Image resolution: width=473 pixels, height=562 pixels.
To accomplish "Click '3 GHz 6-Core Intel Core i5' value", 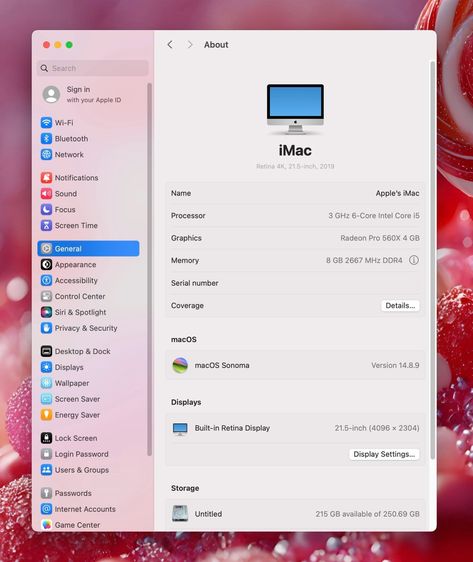I will coord(374,215).
